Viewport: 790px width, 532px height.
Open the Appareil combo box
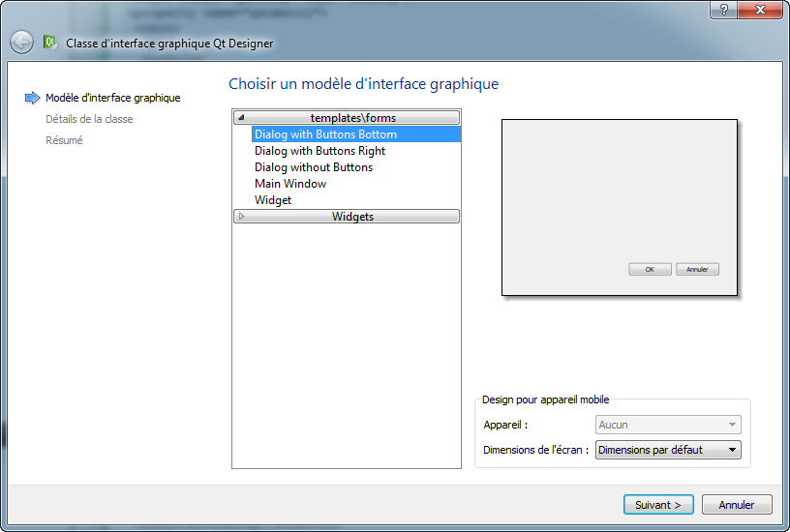(x=668, y=425)
